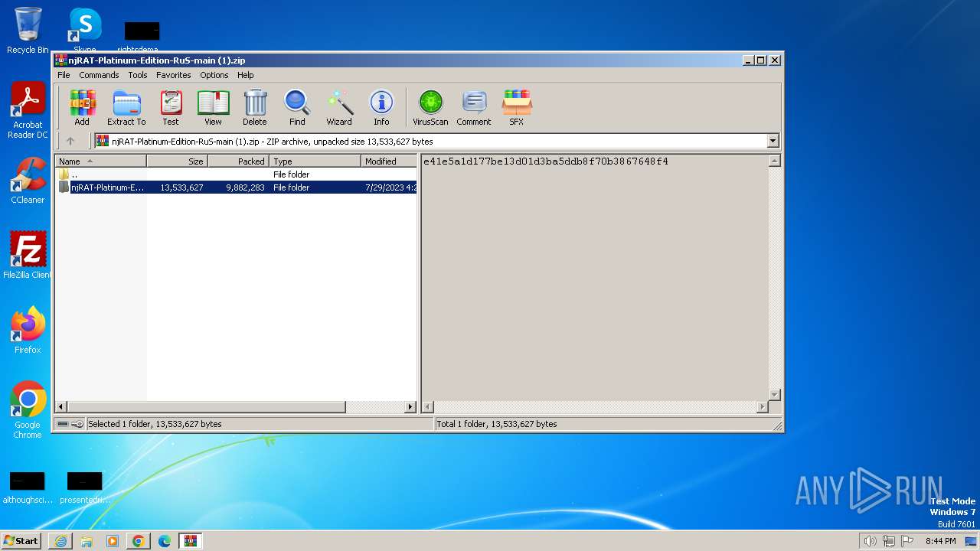The height and width of the screenshot is (551, 980).
Task: Click the archive comment hash text
Action: coord(545,161)
